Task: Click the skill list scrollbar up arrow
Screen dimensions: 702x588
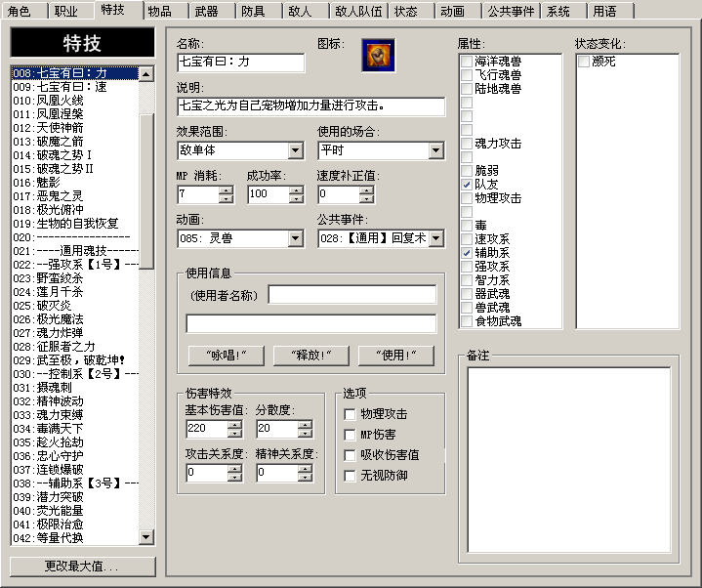Action: click(146, 74)
